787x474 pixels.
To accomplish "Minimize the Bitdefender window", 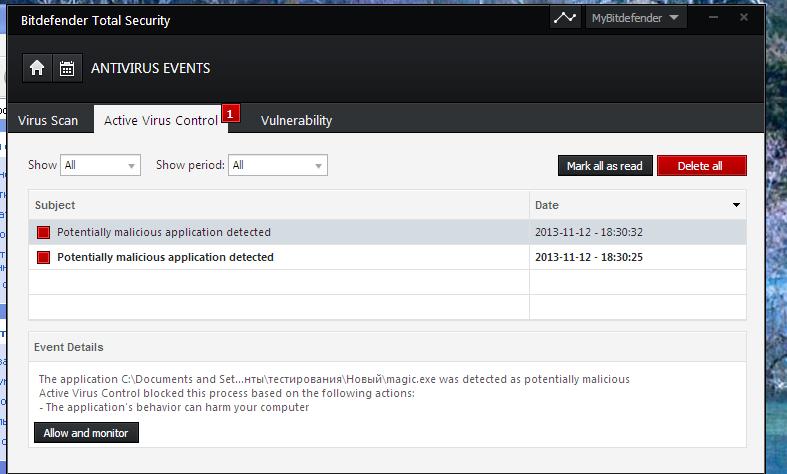I will 711,18.
